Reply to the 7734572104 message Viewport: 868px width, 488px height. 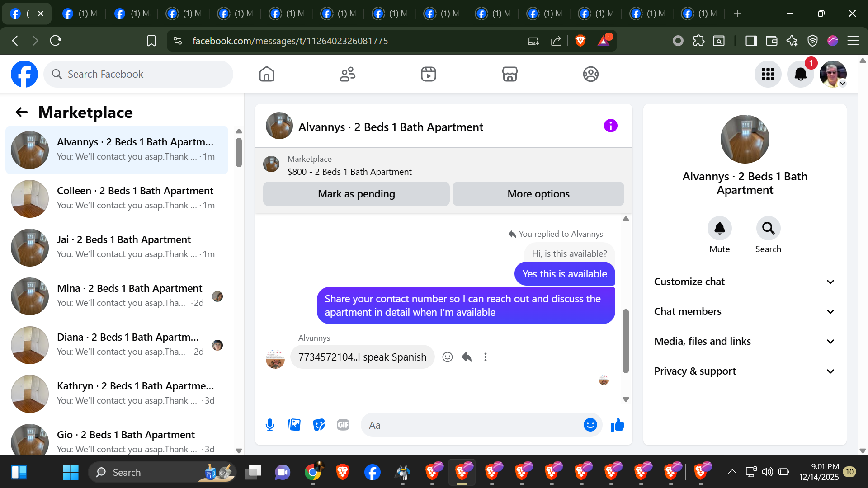point(467,357)
